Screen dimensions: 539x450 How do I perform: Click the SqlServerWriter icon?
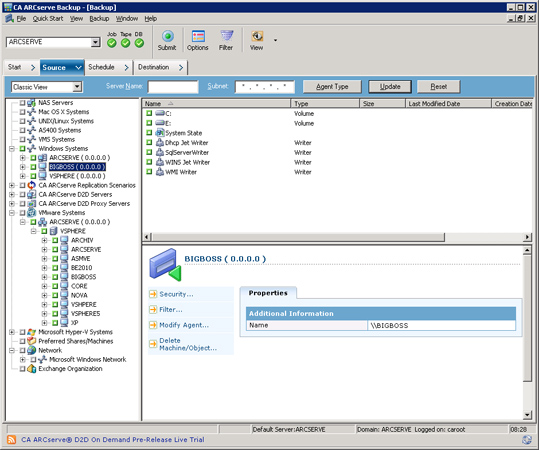click(x=160, y=152)
